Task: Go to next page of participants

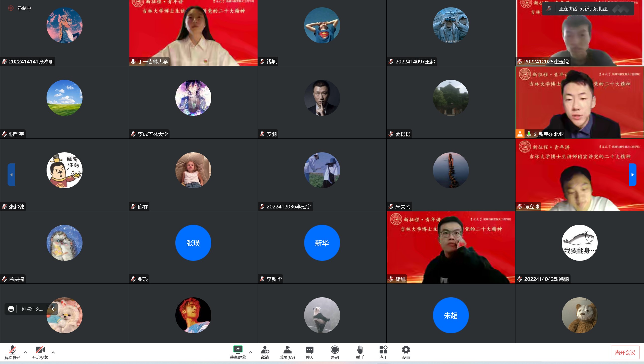Action: [x=632, y=175]
